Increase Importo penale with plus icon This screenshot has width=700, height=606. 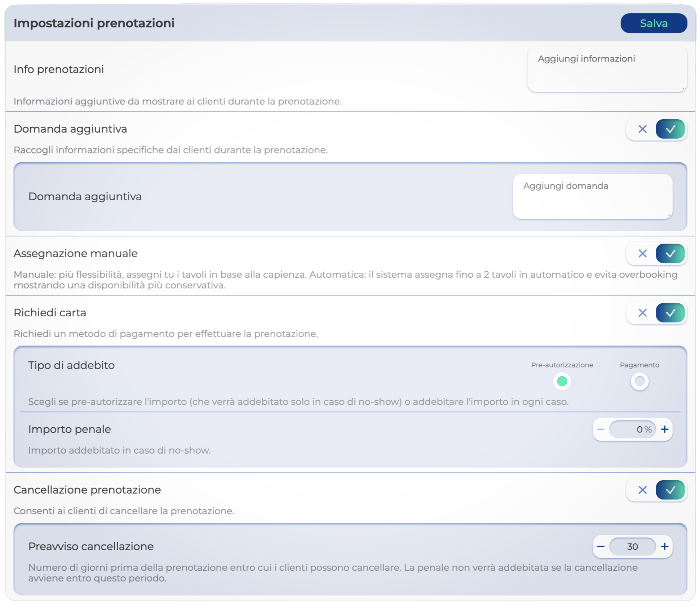(665, 429)
